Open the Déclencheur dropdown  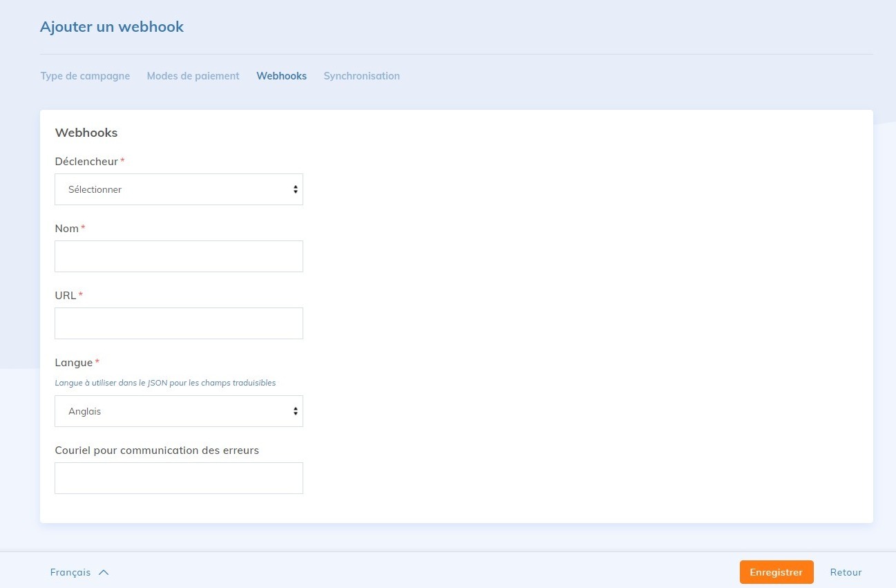pos(178,189)
